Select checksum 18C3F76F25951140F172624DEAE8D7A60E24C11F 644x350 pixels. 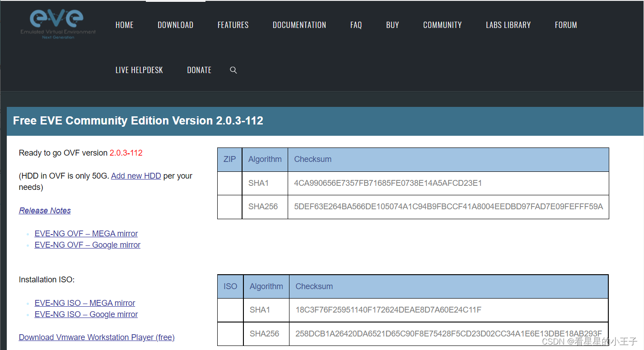(x=388, y=310)
